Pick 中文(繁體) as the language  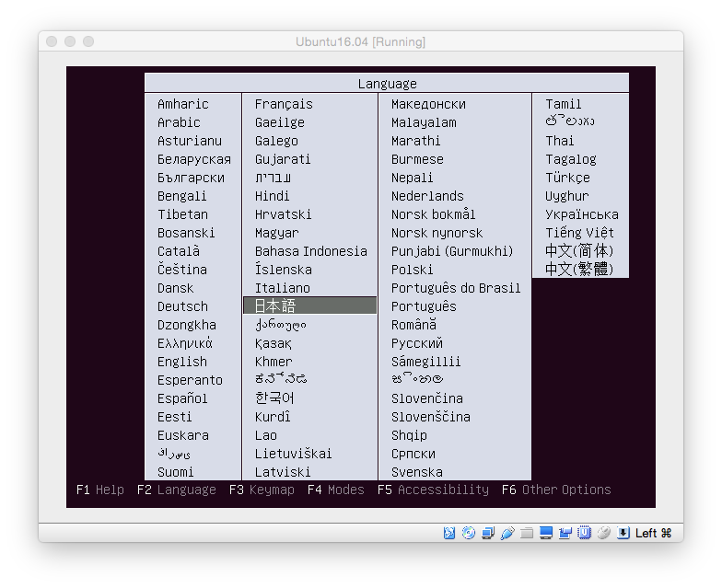579,269
